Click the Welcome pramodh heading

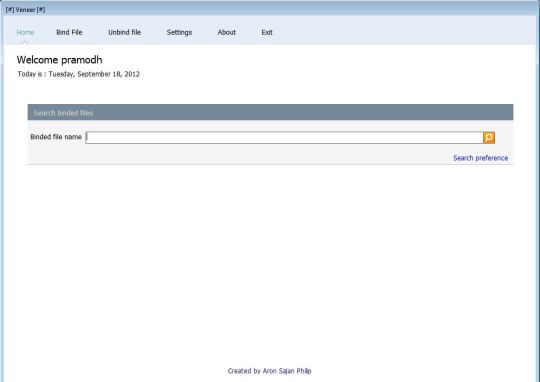[59, 60]
